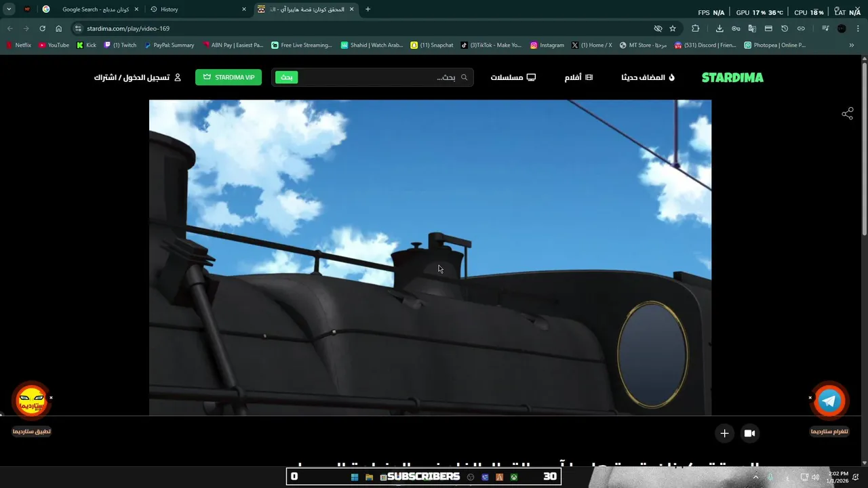Click the STARDIMA logo

click(732, 77)
